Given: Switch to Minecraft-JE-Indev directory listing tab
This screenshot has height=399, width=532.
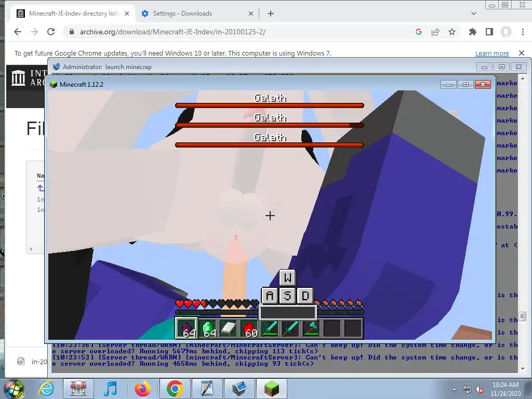Looking at the screenshot, I should coord(73,14).
